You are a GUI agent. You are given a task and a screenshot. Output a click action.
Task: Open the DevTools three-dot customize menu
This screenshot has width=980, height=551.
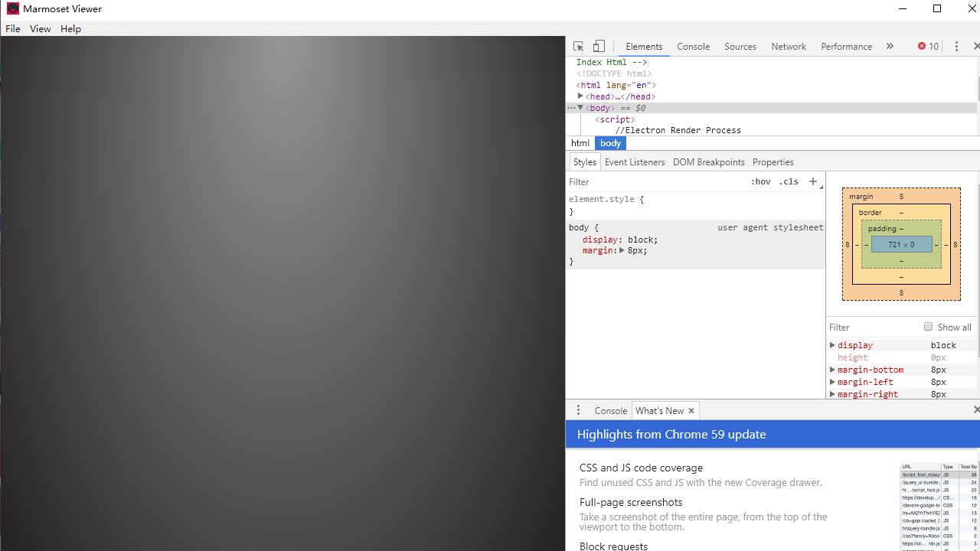[956, 46]
